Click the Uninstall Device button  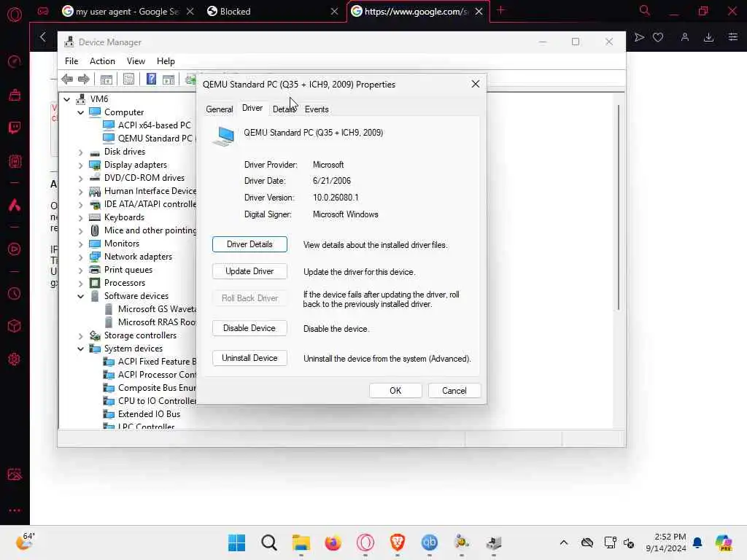[x=249, y=358]
